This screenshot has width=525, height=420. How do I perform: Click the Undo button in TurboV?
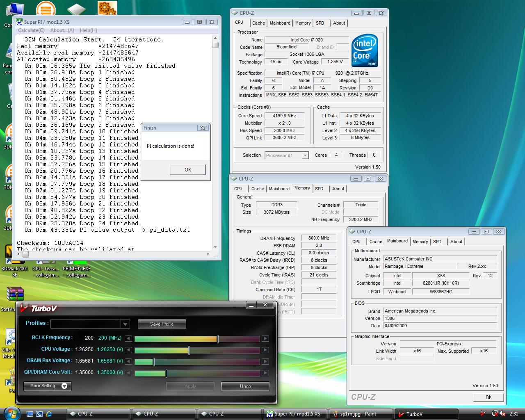(x=245, y=386)
